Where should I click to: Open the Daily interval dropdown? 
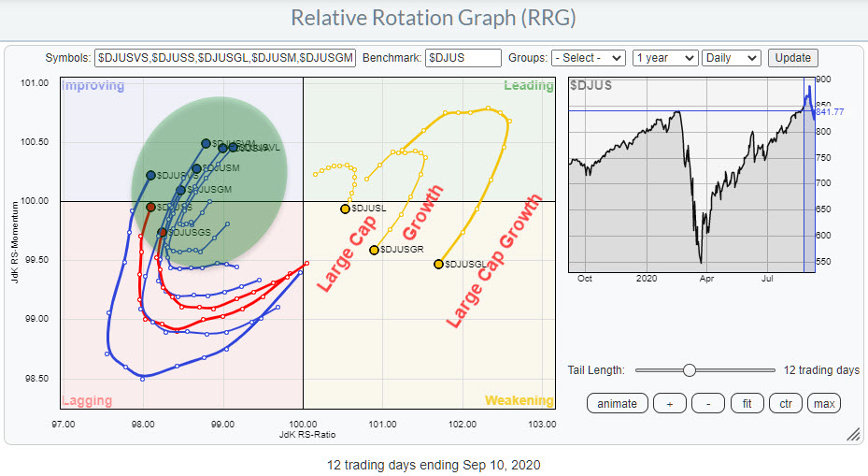[x=731, y=58]
